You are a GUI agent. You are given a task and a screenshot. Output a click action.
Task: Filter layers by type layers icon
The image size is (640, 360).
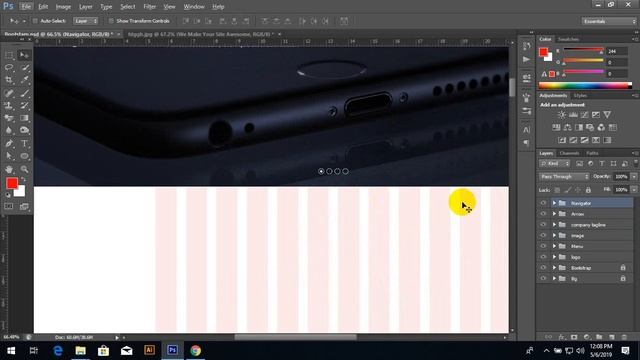(x=602, y=163)
